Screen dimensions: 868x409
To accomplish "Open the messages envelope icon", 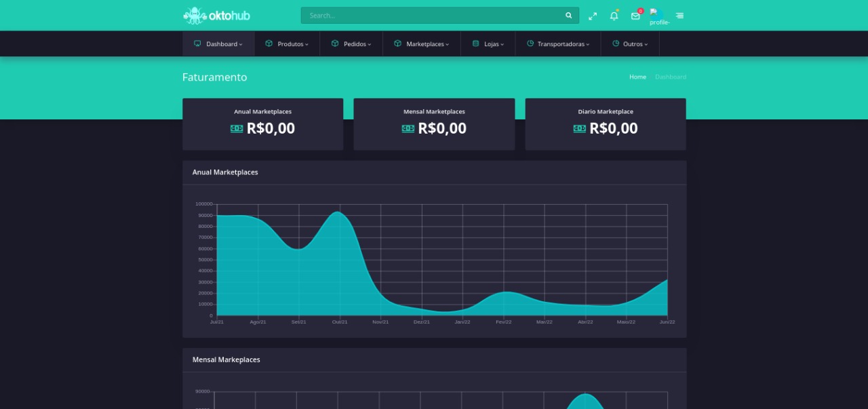I will click(x=635, y=16).
